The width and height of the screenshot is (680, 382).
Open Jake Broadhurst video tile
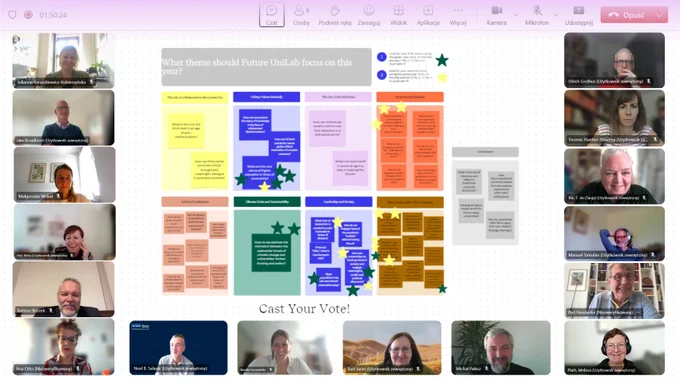tap(64, 118)
